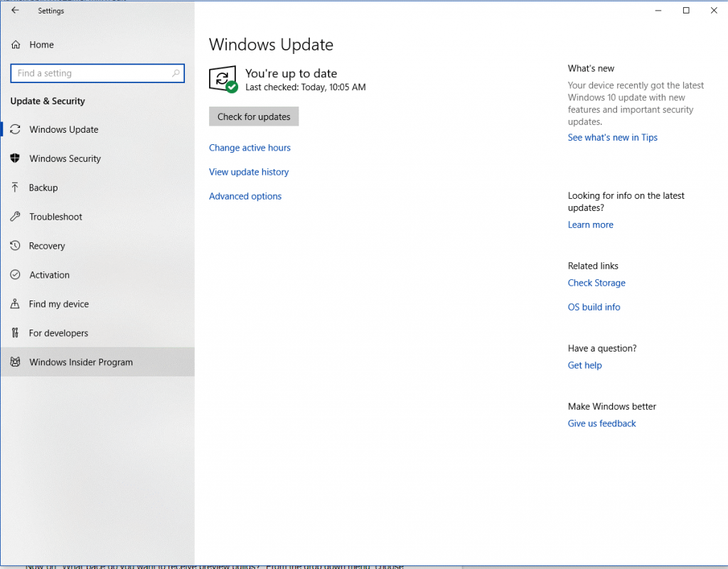Click the Learn more link
728x569 pixels.
click(591, 224)
